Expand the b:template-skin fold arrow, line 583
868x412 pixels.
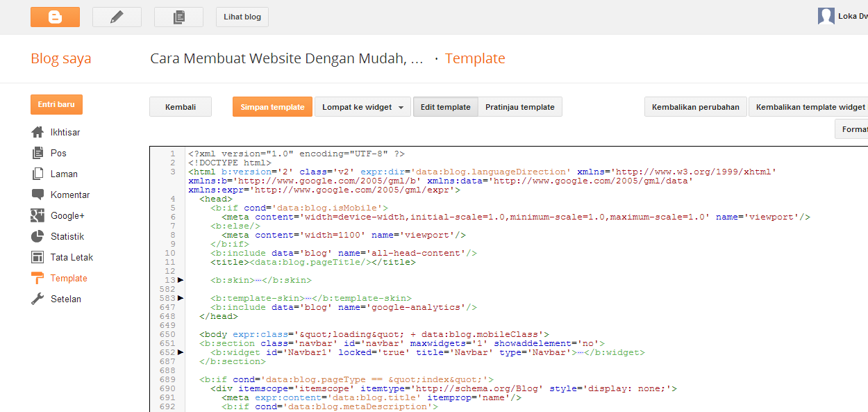[181, 298]
